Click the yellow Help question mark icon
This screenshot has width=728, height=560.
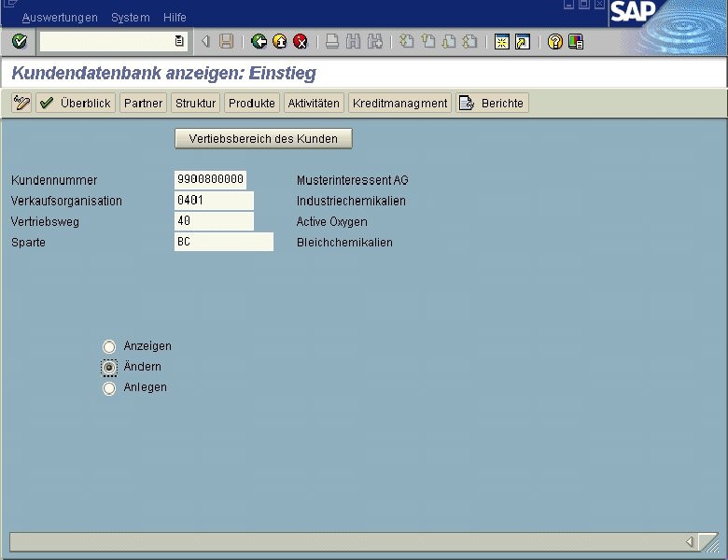coord(554,42)
